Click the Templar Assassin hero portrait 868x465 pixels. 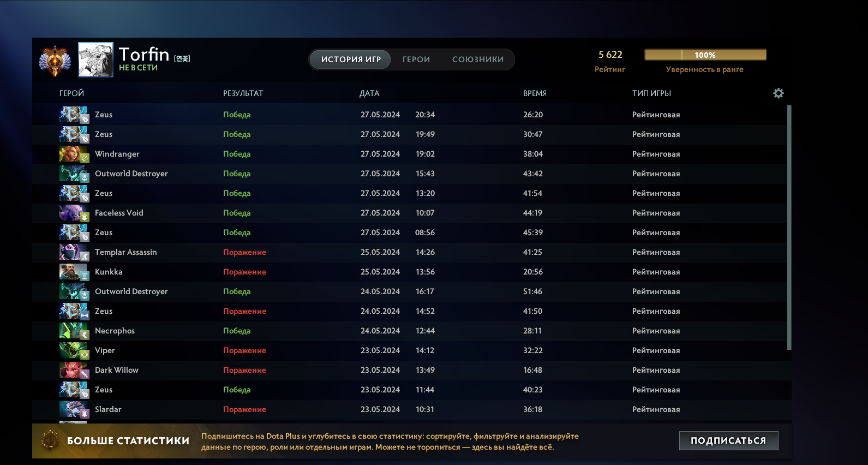tap(74, 252)
